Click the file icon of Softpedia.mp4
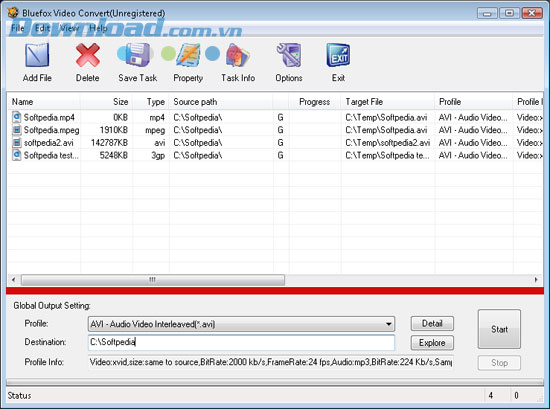 [16, 117]
